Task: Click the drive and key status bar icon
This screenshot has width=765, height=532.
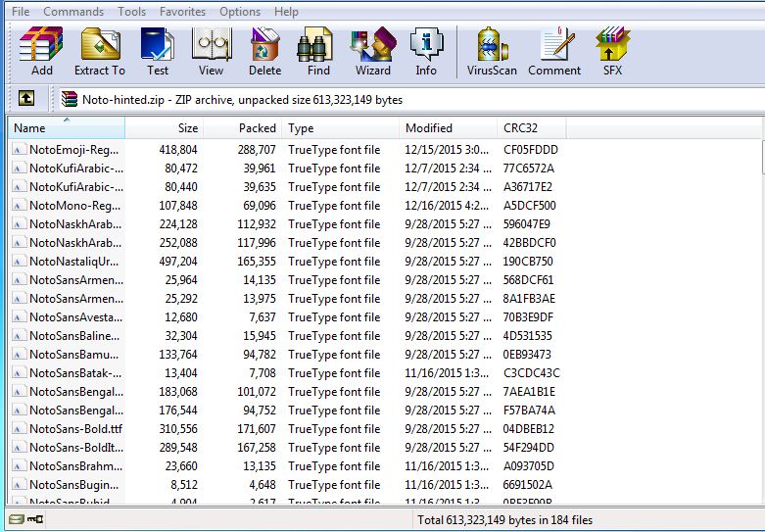Action: [26, 520]
